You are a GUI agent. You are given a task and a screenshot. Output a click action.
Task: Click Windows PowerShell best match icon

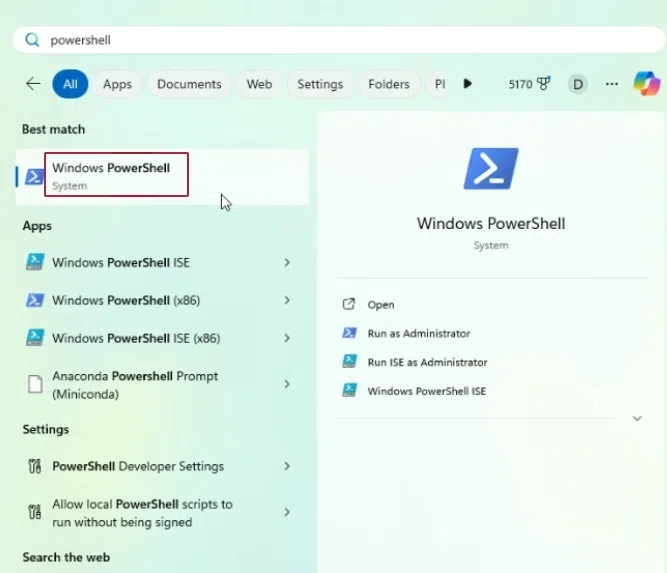[34, 177]
